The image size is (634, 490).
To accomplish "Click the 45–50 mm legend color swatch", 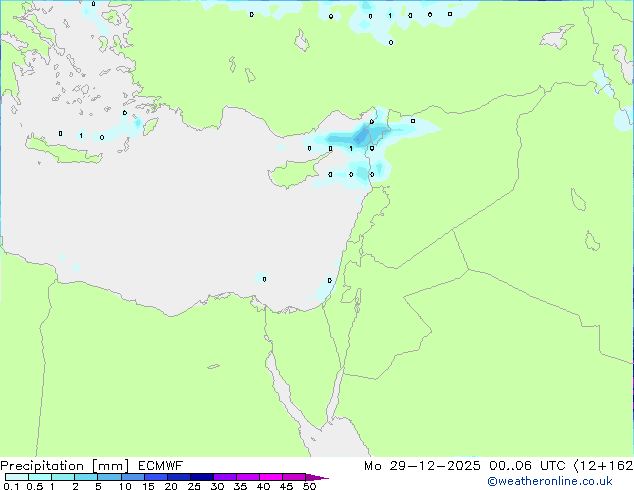I will tap(294, 477).
